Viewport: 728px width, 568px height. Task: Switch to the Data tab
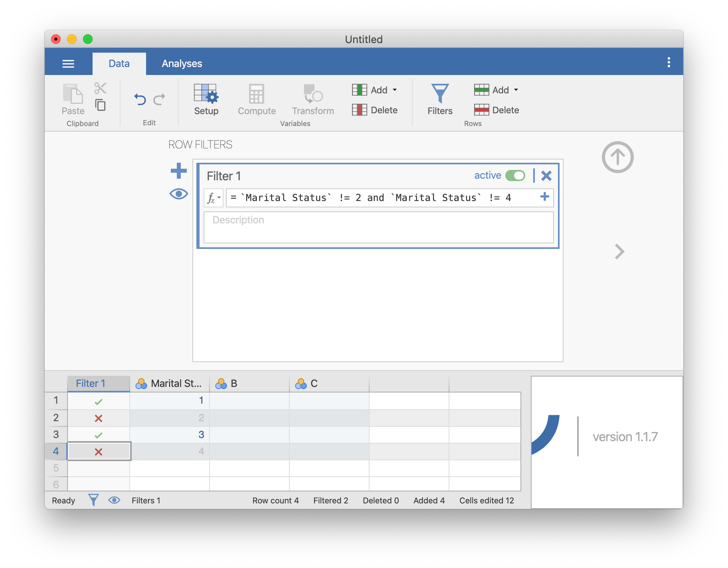pyautogui.click(x=119, y=64)
